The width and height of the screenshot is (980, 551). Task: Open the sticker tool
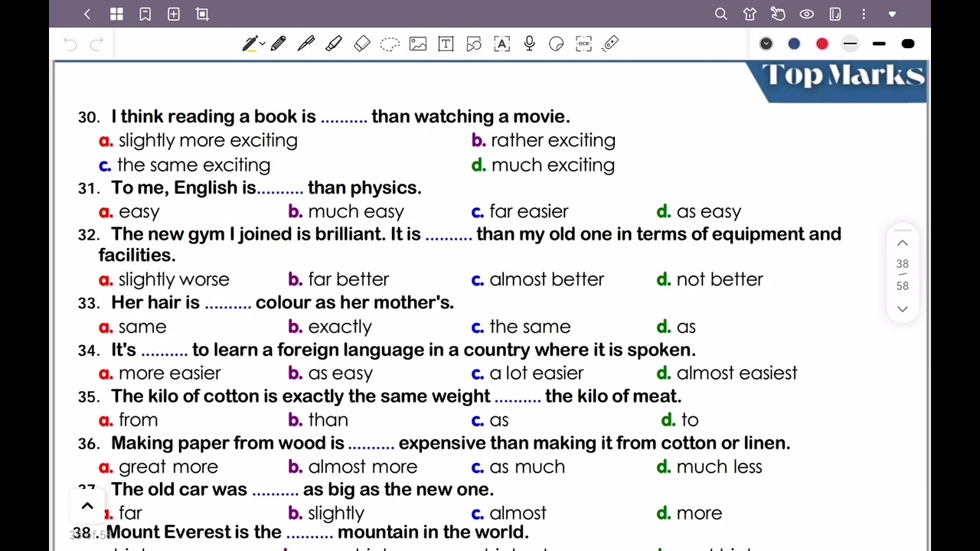557,44
